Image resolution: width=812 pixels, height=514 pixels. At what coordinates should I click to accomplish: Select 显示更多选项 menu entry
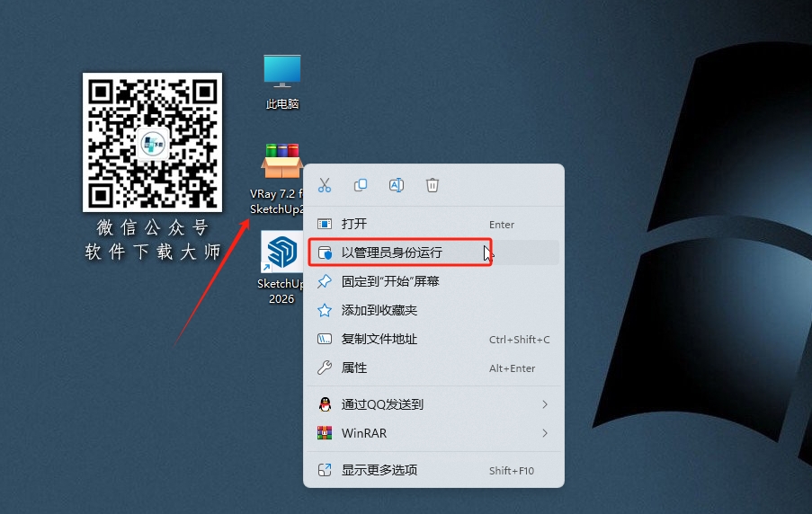433,470
